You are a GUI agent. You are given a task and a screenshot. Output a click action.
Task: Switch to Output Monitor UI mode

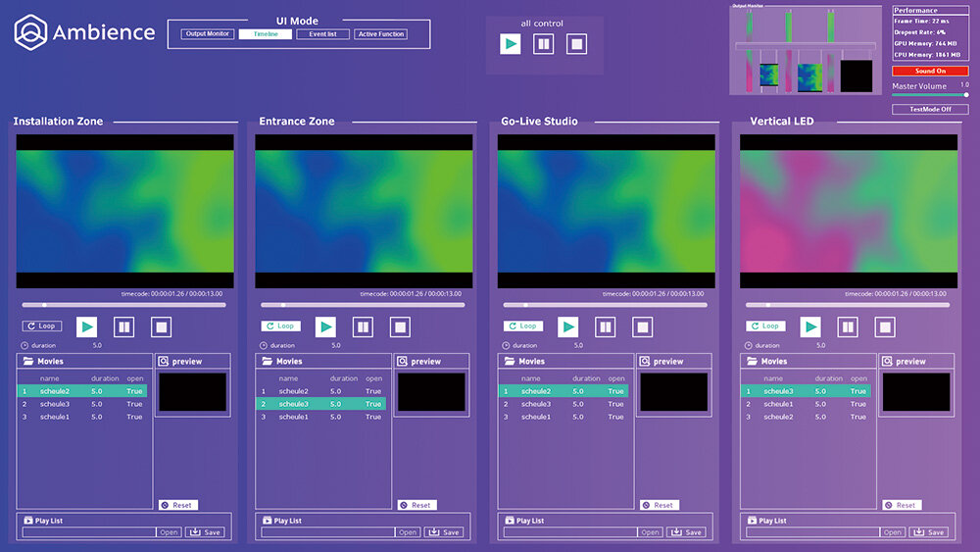(207, 34)
